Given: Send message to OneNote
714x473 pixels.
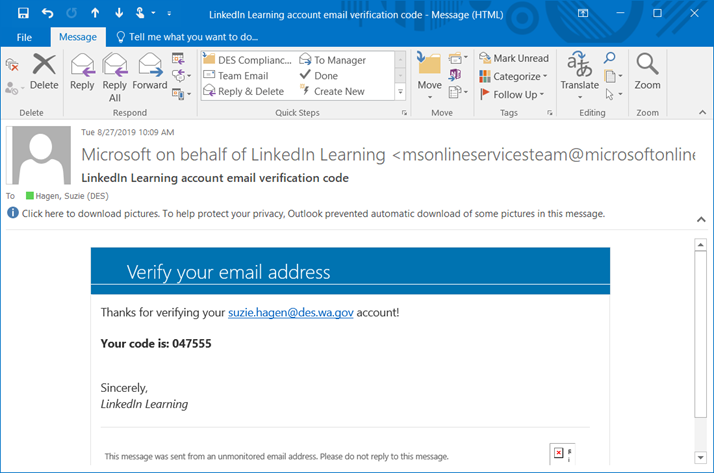Looking at the screenshot, I should tap(454, 75).
